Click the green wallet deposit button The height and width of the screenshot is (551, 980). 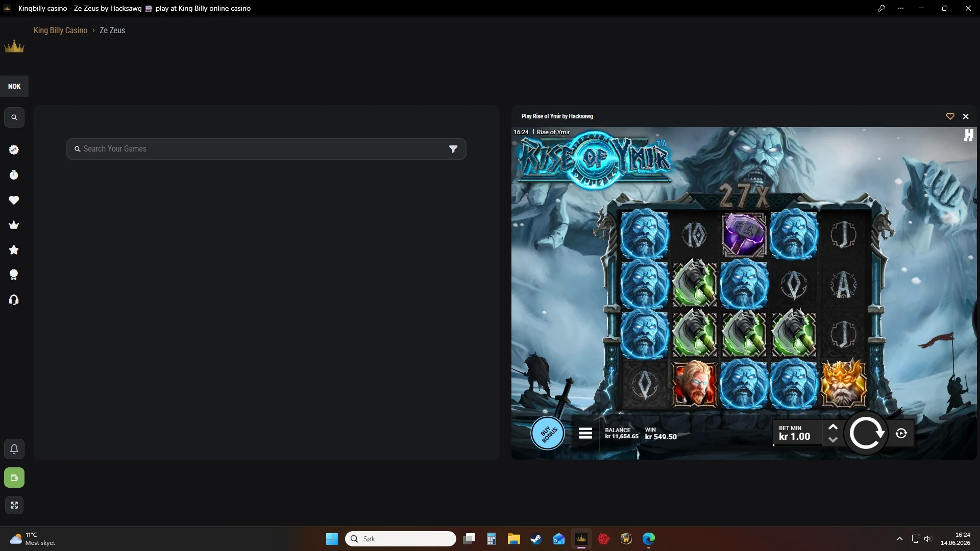click(14, 478)
